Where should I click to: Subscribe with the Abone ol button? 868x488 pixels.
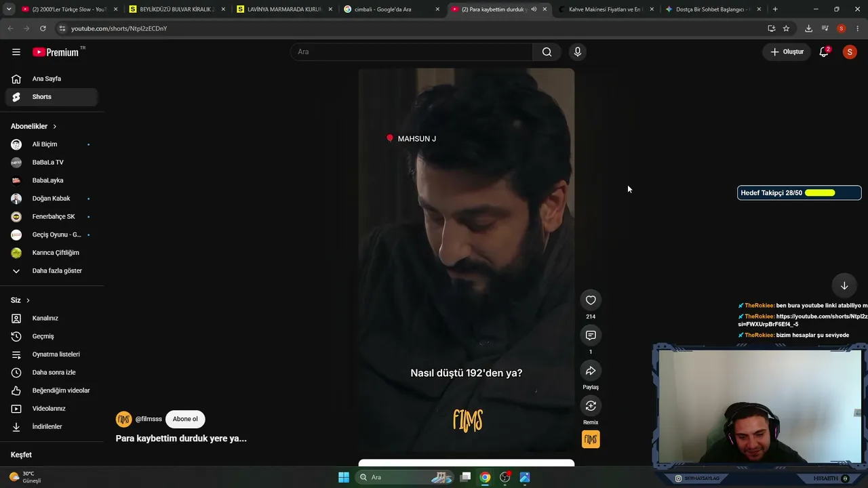tap(185, 419)
